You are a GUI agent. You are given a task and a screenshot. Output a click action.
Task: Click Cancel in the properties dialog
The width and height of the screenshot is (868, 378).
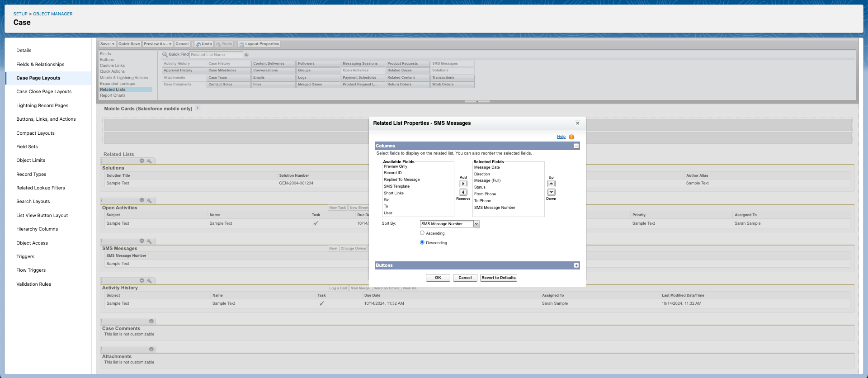pos(465,278)
